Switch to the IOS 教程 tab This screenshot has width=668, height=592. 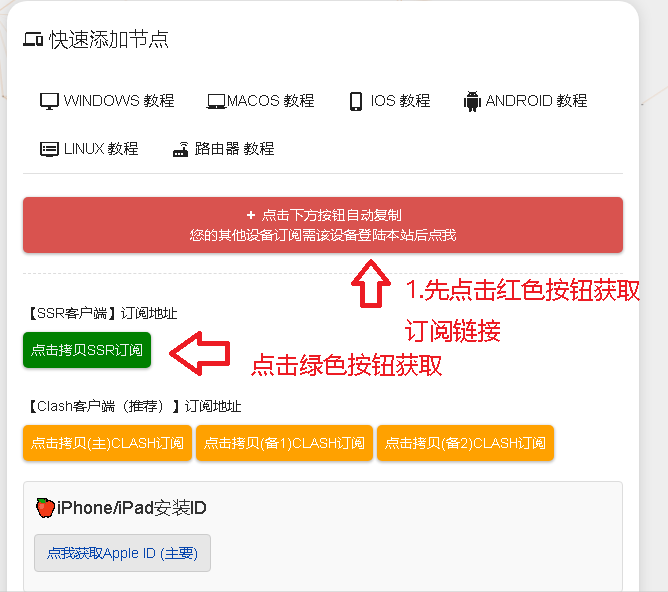tap(390, 101)
